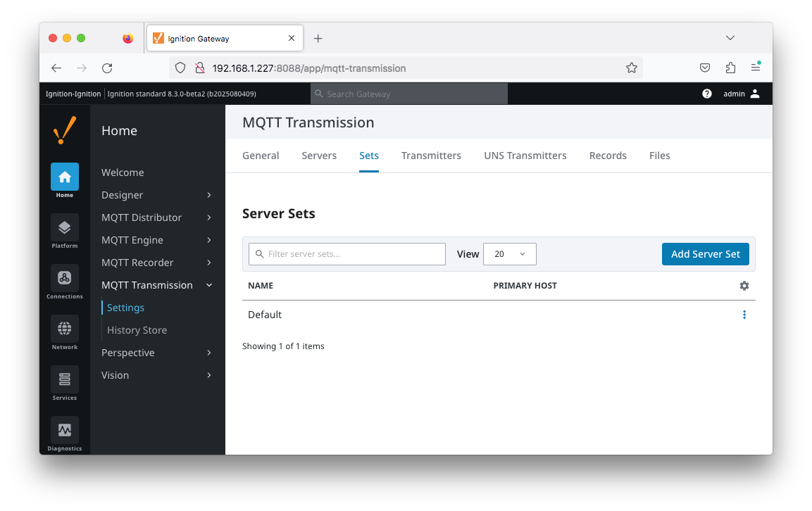Screen dimensions: 812x511
Task: Switch to the UNS Transmitters tab
Action: [x=525, y=156]
